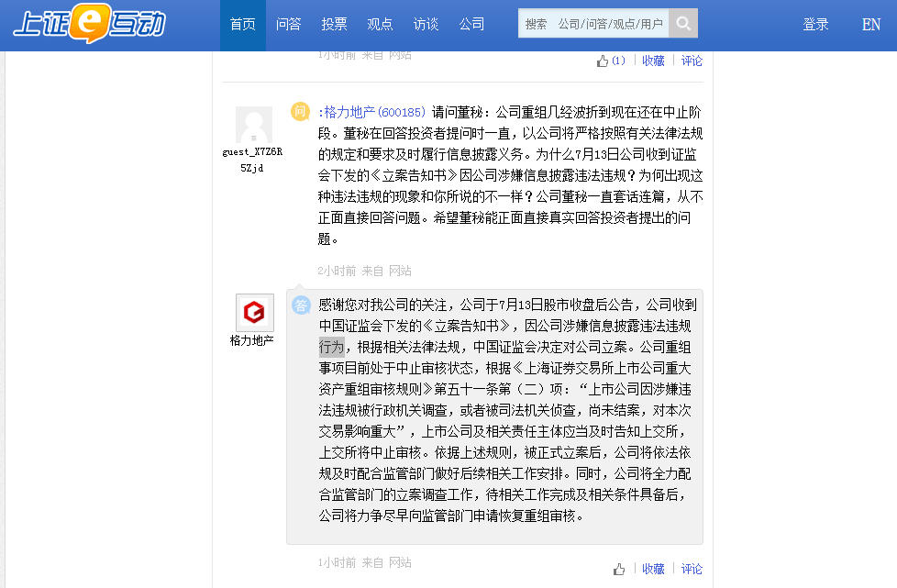
Task: Click the magnifier search button
Action: point(683,24)
